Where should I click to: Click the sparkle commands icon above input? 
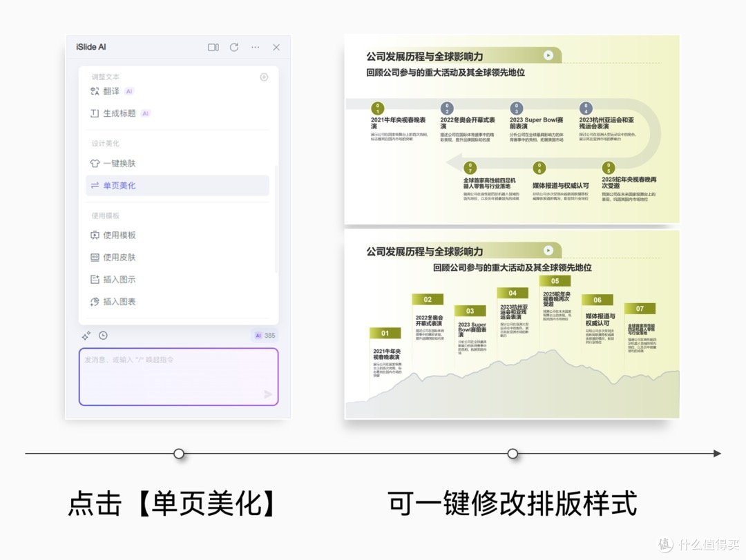click(x=86, y=336)
